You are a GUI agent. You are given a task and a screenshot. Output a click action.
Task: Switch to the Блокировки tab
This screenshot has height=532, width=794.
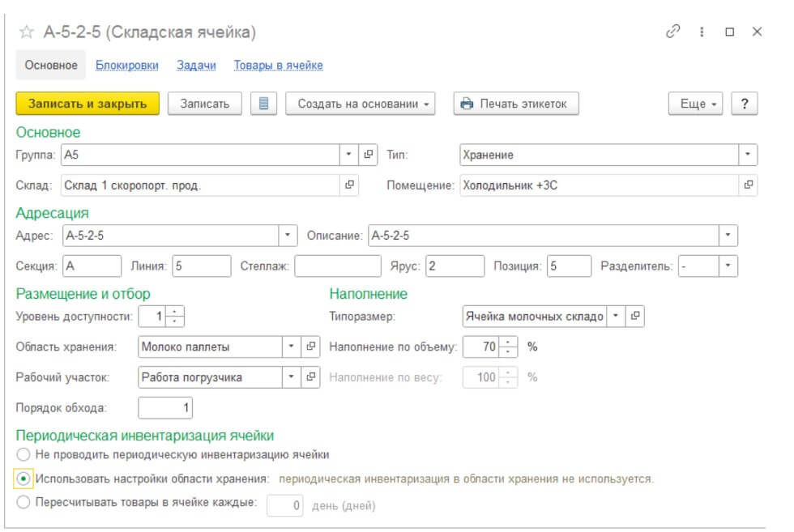[126, 66]
